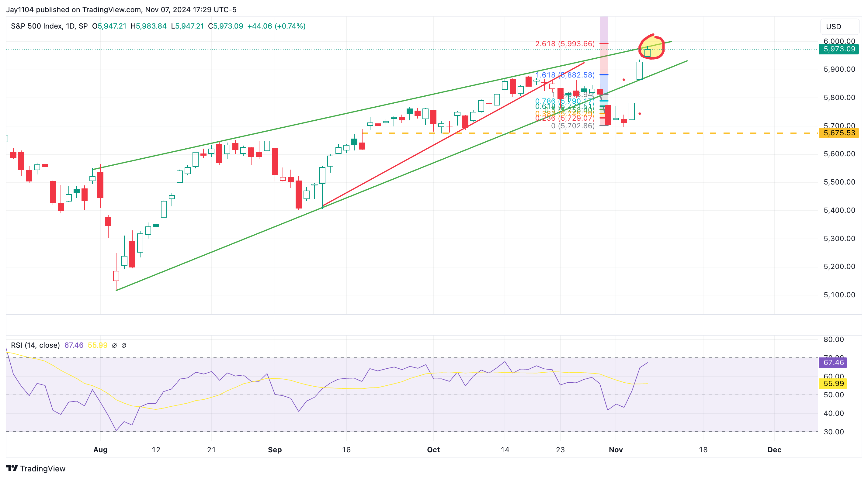Click the high value H5,983.84 in header
Image resolution: width=868 pixels, height=479 pixels.
[x=148, y=26]
